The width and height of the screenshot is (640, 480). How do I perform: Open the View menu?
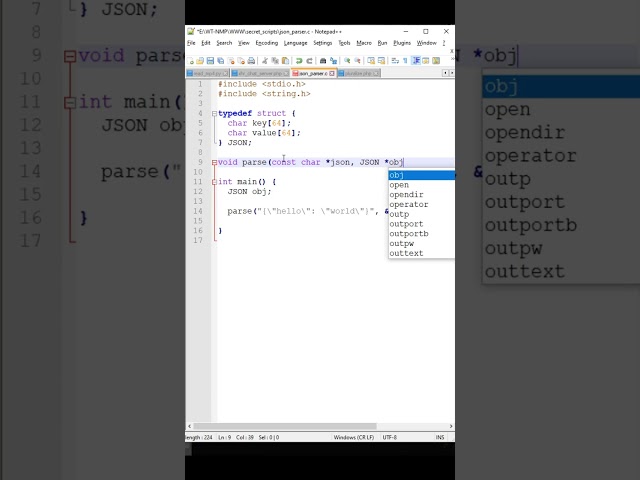244,43
